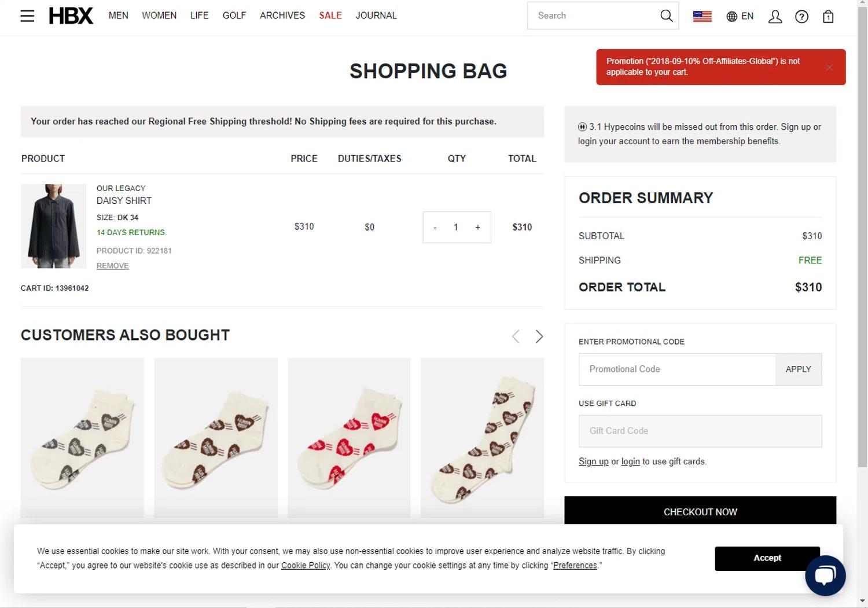Viewport: 868px width, 608px height.
Task: Click the Promotional Code input field
Action: coord(676,369)
